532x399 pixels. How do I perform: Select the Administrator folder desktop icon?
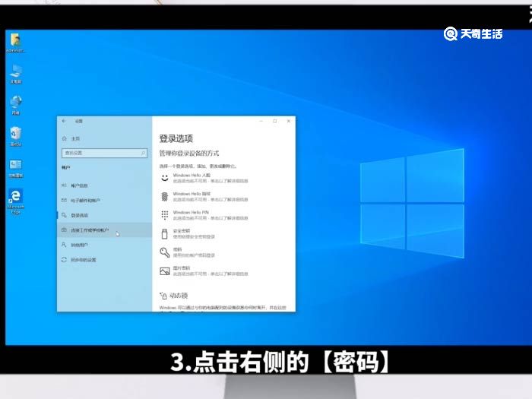point(15,43)
